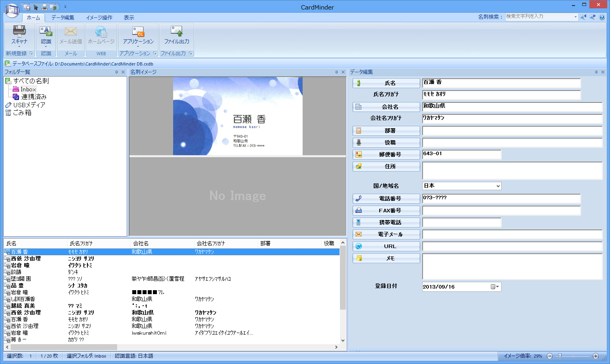Pin the Folder list (フォルダ一覧) panel

coord(116,72)
